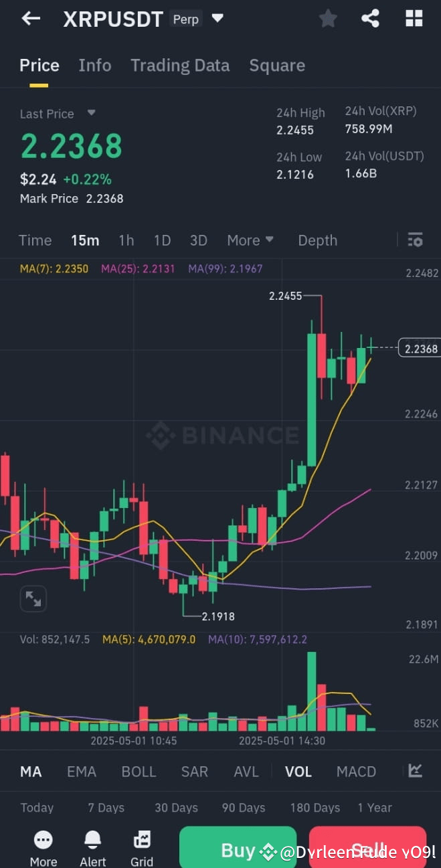Enable the MACD indicator

tap(356, 771)
